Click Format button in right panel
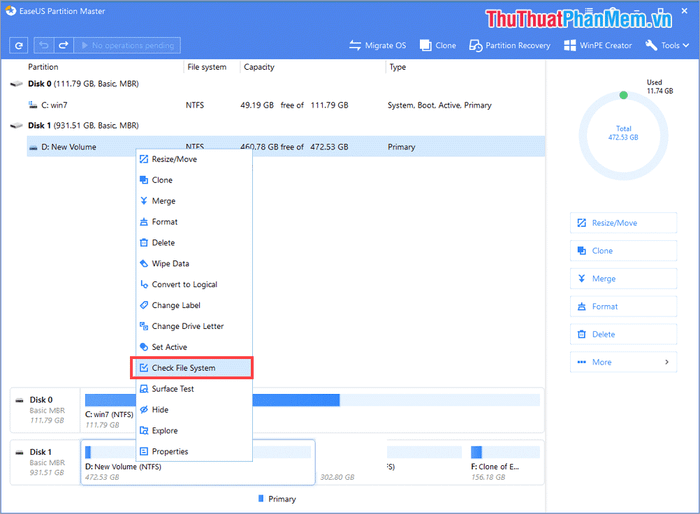Viewport: 700px width, 514px height. [623, 307]
